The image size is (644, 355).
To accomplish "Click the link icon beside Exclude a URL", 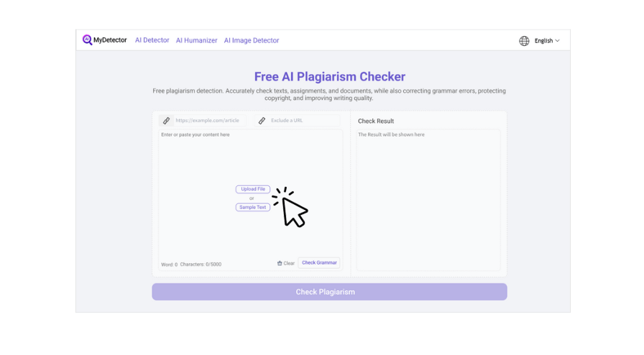I will tap(262, 121).
